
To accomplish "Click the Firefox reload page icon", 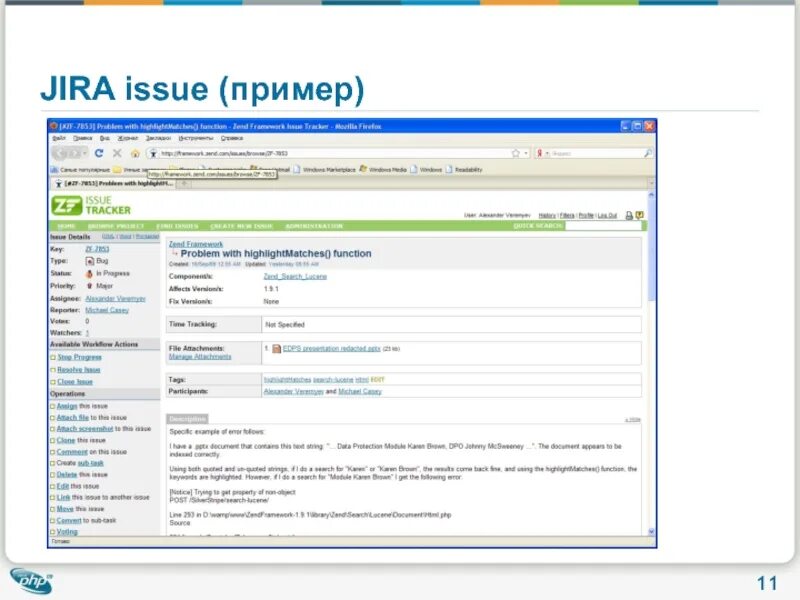I will point(98,150).
